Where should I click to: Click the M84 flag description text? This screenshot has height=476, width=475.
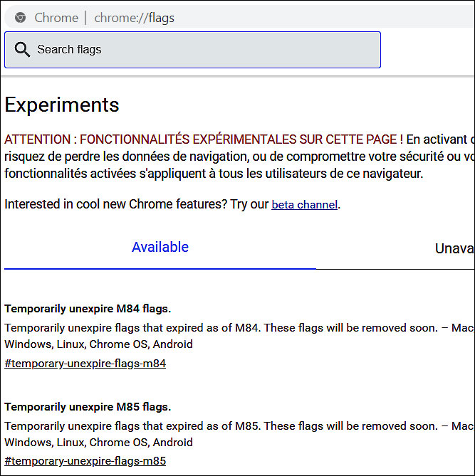[x=239, y=336]
